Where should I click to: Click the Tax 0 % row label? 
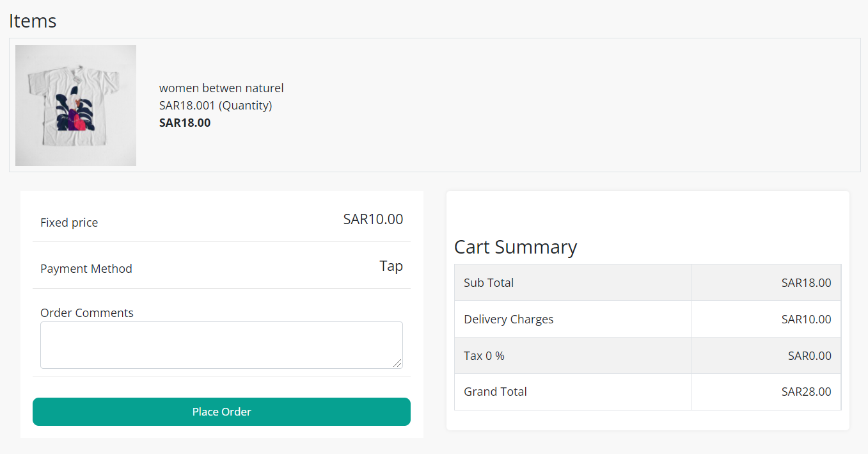[484, 355]
